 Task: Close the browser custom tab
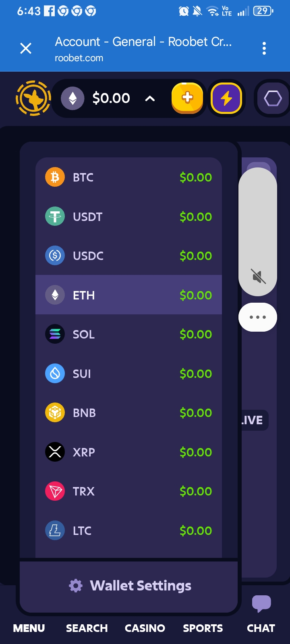(26, 49)
